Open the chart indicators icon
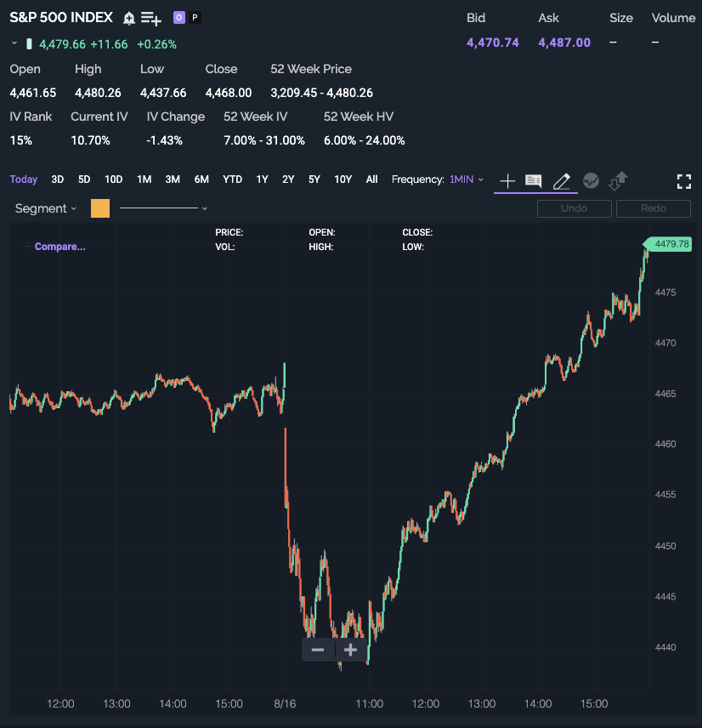The image size is (702, 728). [x=591, y=180]
